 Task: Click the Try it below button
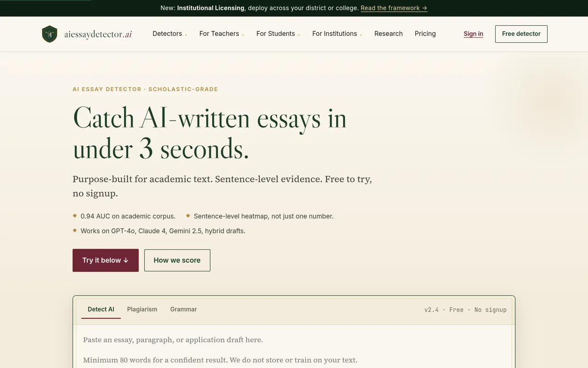tap(106, 260)
